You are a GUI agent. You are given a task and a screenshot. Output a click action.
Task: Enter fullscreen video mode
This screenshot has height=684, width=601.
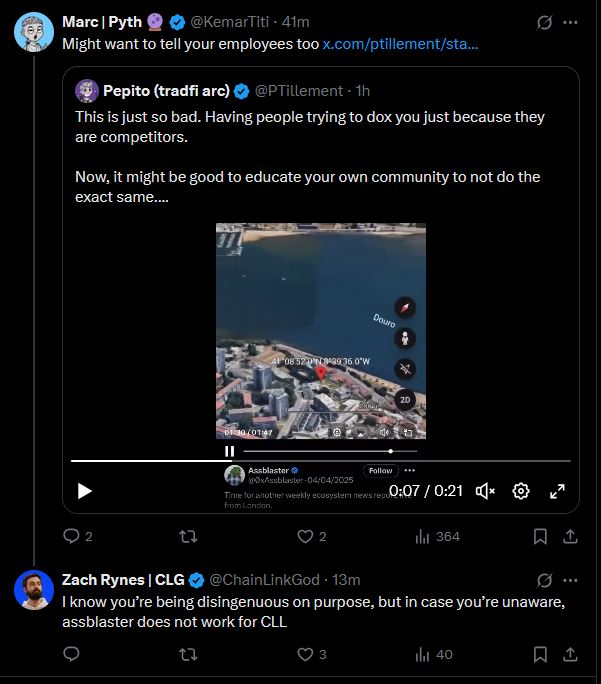pyautogui.click(x=558, y=491)
